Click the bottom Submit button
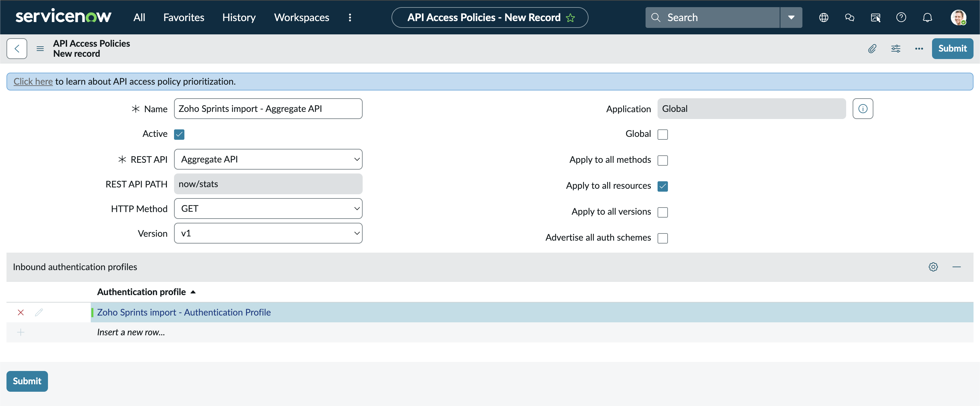Viewport: 980px width, 406px height. click(27, 381)
